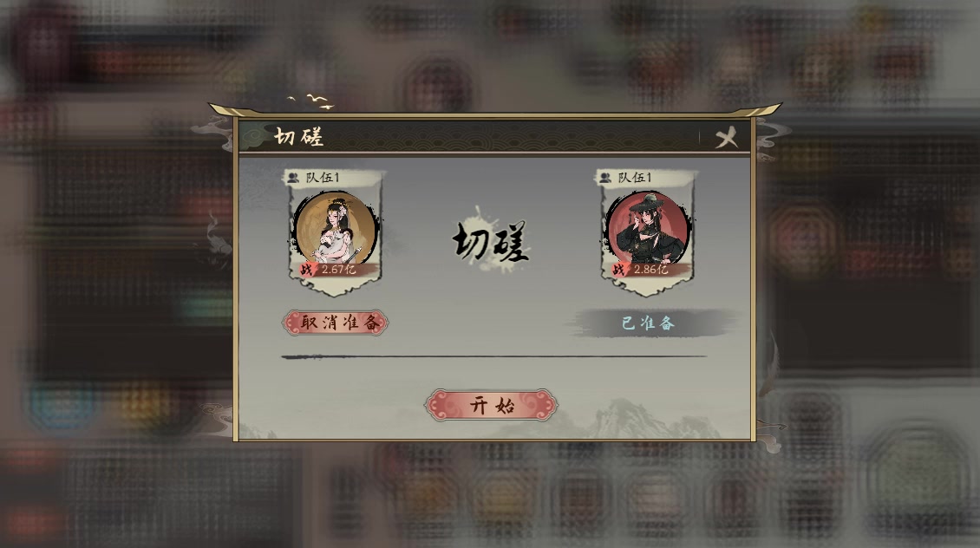Click team people icon above swordsman portrait
This screenshot has width=980, height=548.
pos(605,178)
